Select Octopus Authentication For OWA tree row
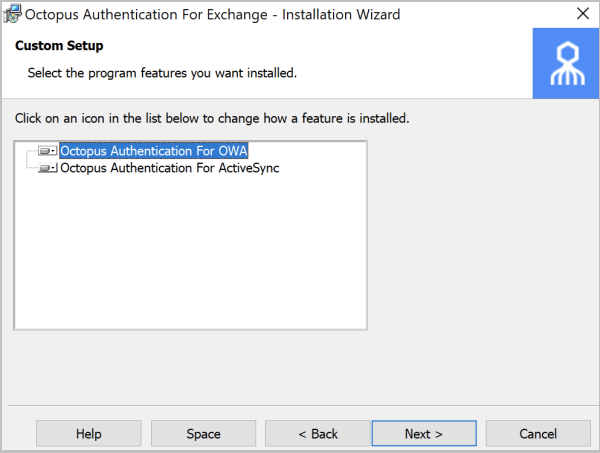 coord(154,151)
